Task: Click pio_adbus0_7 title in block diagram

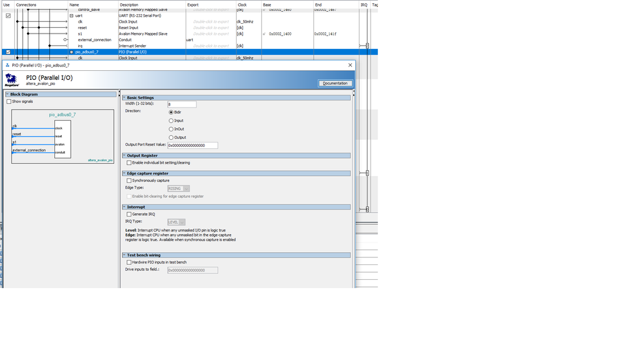Action: point(63,115)
